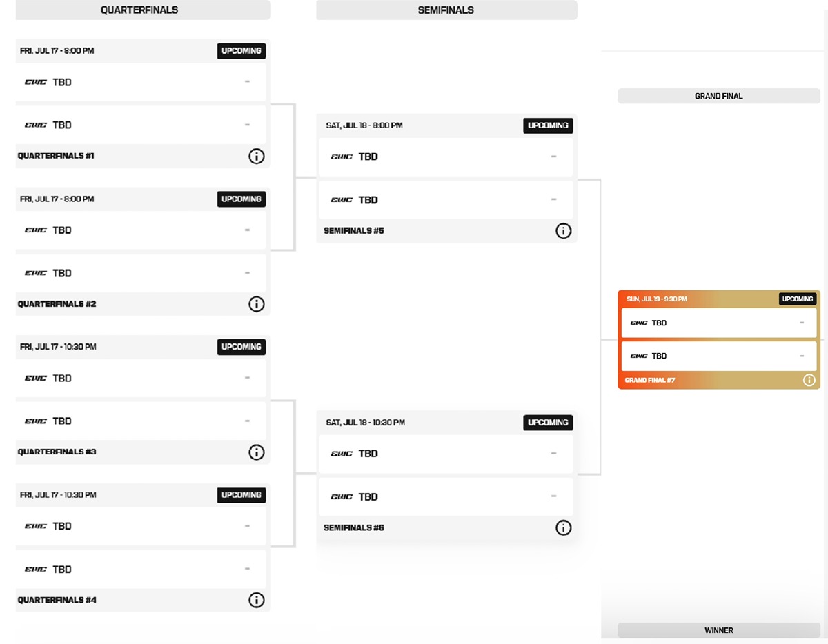Viewport: 828px width, 644px height.
Task: Click the Upcoming badge on Quarterfinals #1
Action: tap(241, 51)
